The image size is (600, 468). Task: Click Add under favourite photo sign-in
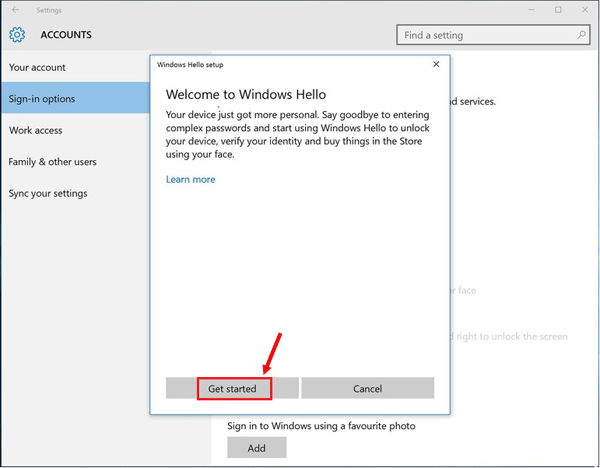pyautogui.click(x=257, y=447)
